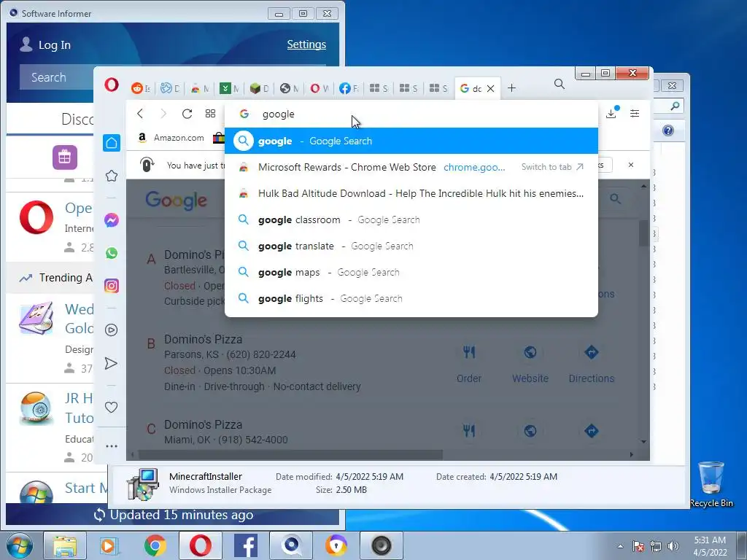The height and width of the screenshot is (560, 747).
Task: Open My Flow arrow in sidebar
Action: 111,363
